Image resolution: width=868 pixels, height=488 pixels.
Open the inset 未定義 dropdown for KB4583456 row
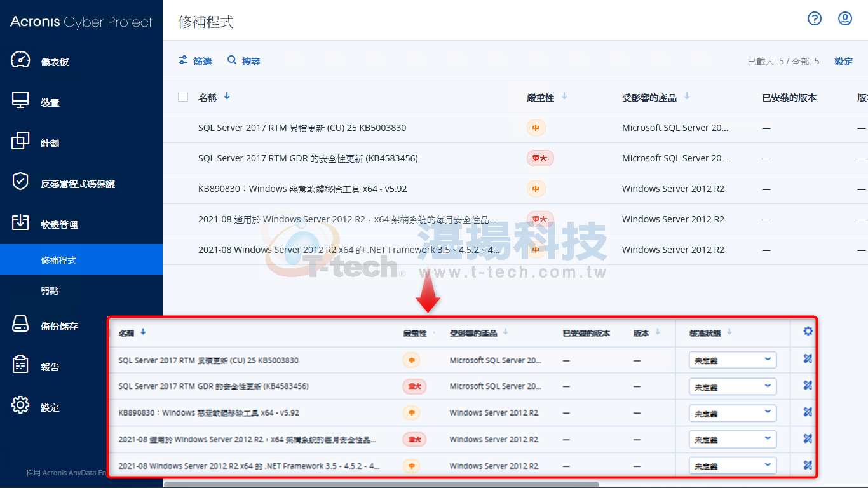733,386
